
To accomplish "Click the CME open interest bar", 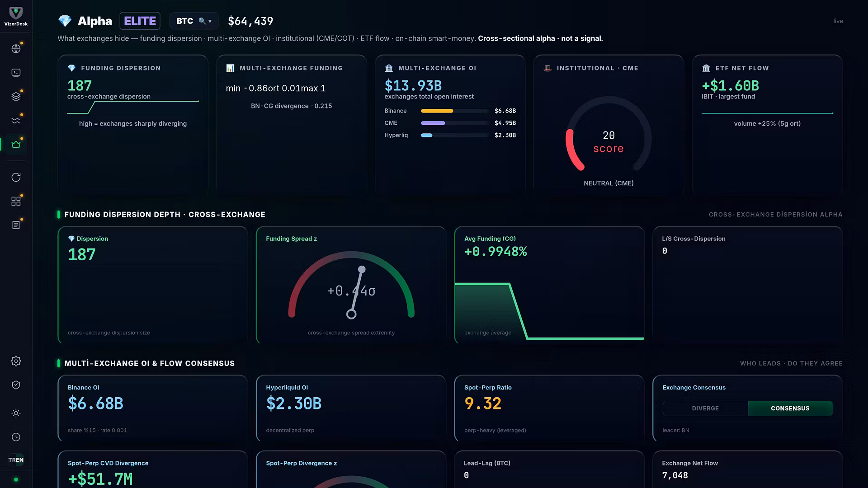I will click(455, 123).
